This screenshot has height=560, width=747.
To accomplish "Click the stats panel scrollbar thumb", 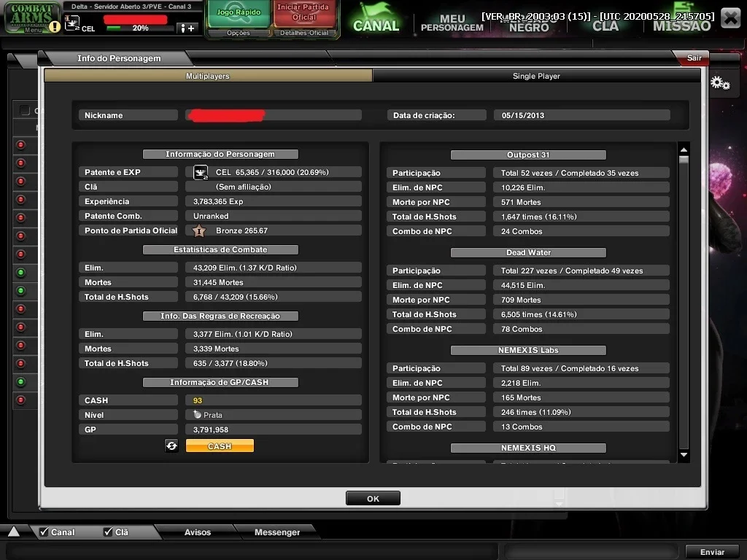I will [684, 160].
